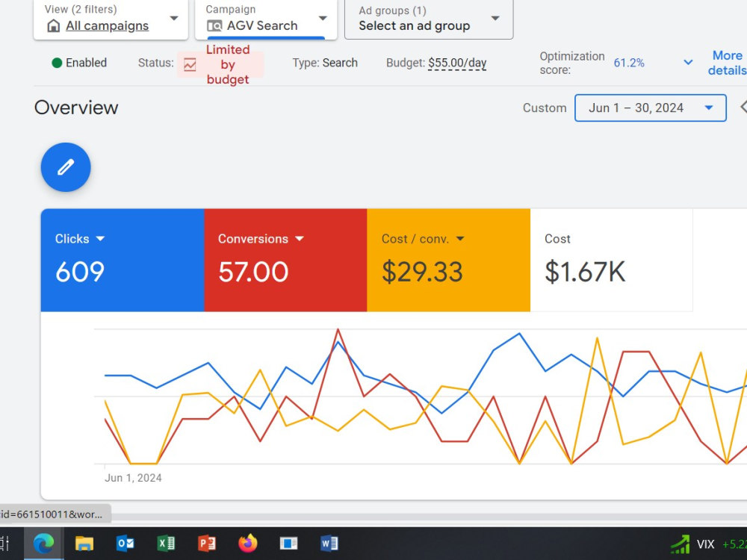747x560 pixels.
Task: Click the More details link
Action: 727,63
